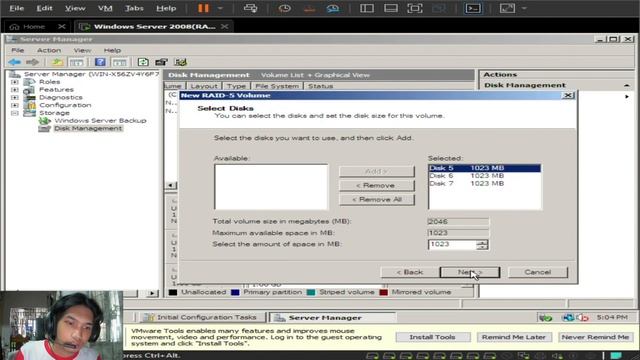Screen dimensions: 640x360
Task: Click the stretch guest display icon
Action: (x=507, y=8)
